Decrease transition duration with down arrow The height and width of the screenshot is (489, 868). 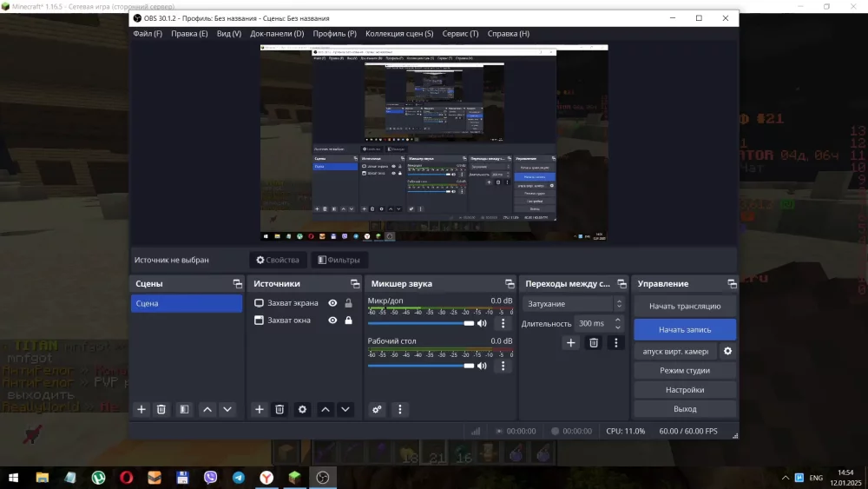pyautogui.click(x=618, y=327)
